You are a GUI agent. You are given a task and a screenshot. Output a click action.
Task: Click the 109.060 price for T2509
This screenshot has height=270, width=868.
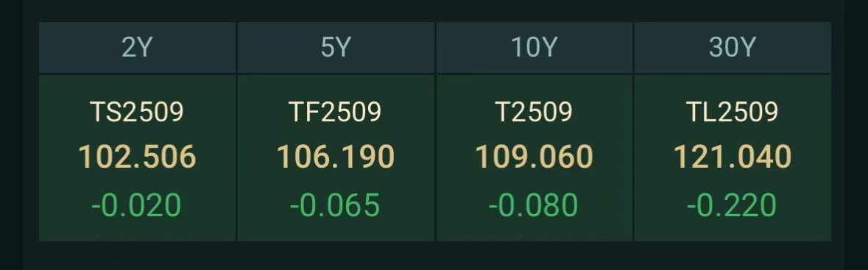pyautogui.click(x=534, y=157)
